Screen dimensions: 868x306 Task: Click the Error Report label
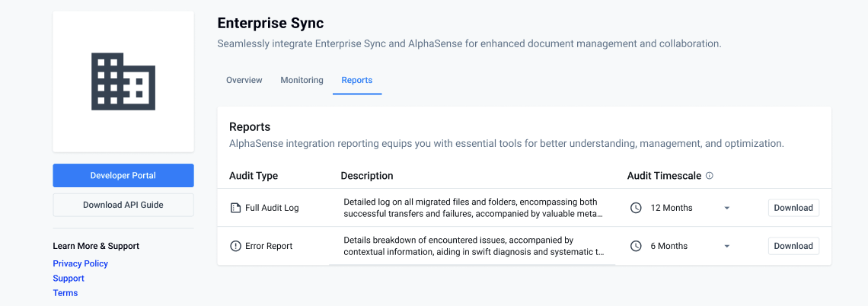tap(269, 246)
